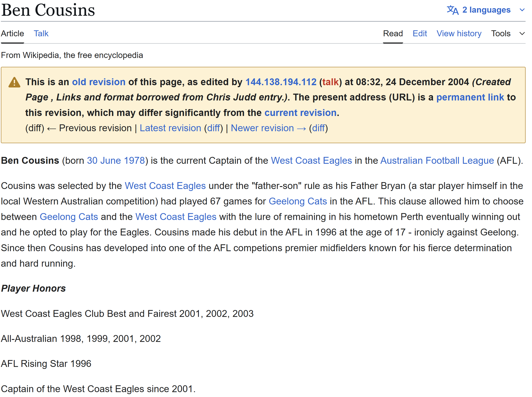This screenshot has height=397, width=532.
Task: Open Australian Football League link
Action: (437, 160)
